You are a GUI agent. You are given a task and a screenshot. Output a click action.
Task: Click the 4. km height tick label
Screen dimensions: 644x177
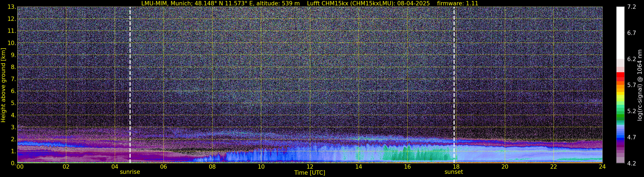coord(13,115)
